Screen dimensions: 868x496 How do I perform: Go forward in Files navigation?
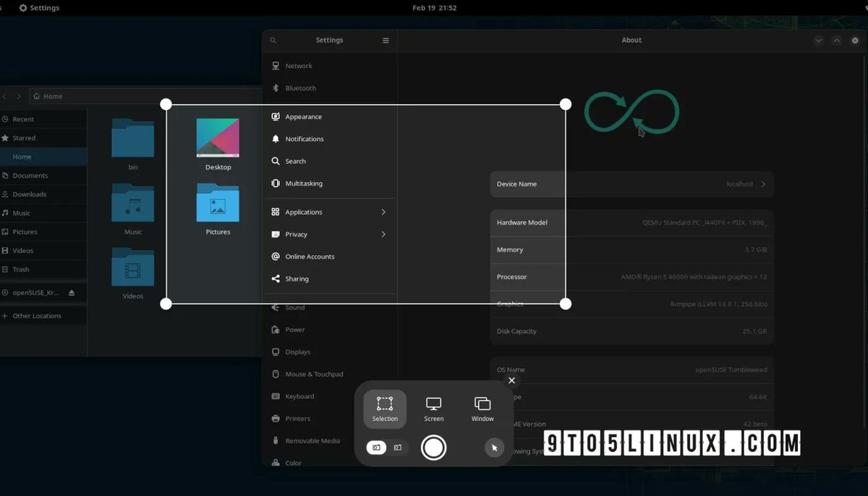tap(19, 96)
